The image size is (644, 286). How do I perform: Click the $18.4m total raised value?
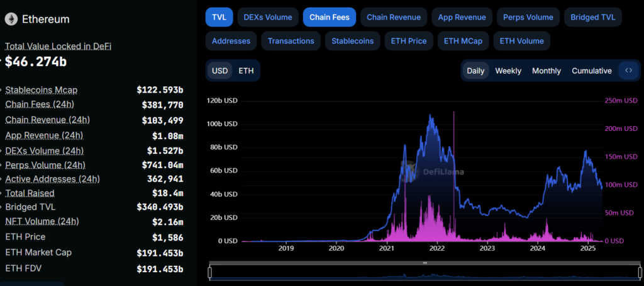coord(167,193)
